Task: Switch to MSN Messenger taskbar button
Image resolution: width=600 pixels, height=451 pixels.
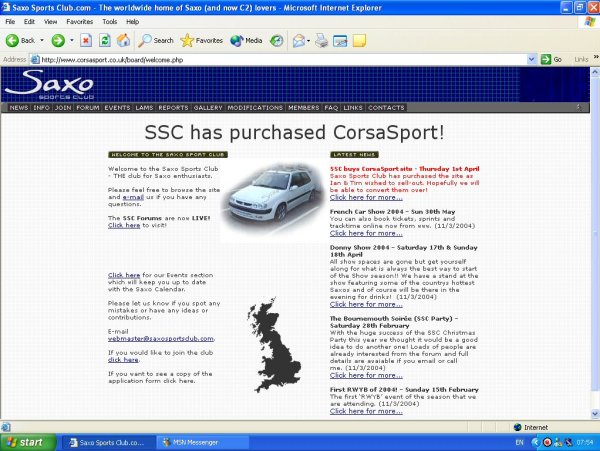Action: tap(202, 443)
